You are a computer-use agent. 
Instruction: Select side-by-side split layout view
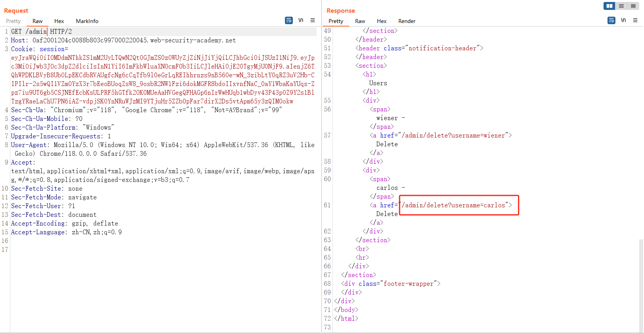[609, 6]
